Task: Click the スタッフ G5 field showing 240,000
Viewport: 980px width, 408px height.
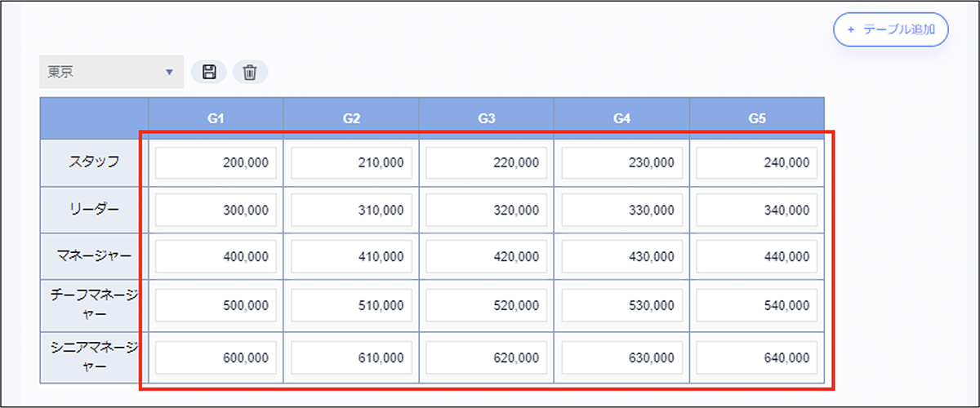Action: pyautogui.click(x=757, y=162)
